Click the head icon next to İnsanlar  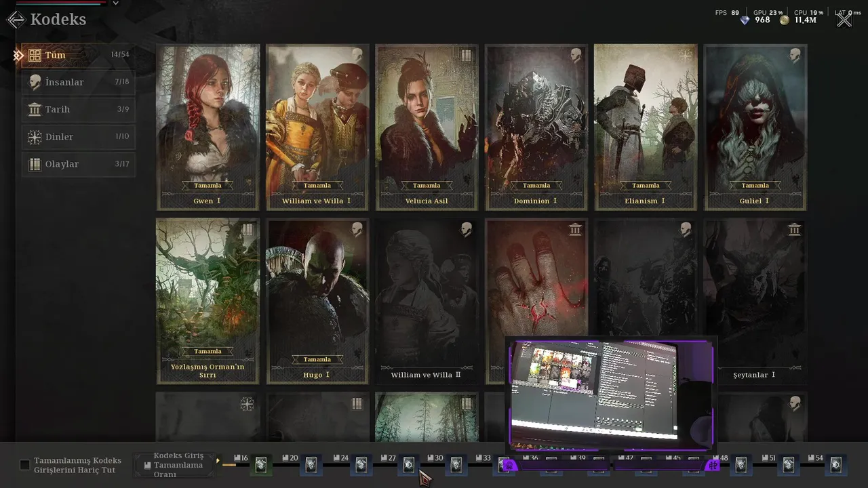35,82
